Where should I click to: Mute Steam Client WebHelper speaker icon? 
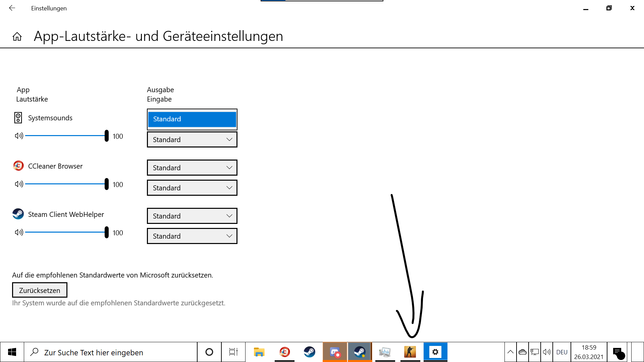coord(19,232)
